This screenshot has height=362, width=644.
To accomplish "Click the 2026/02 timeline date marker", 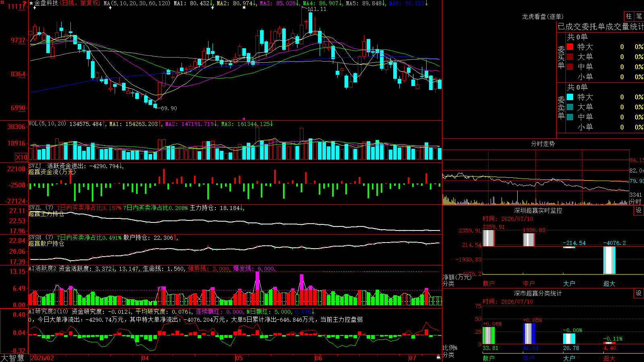I will [x=42, y=358].
